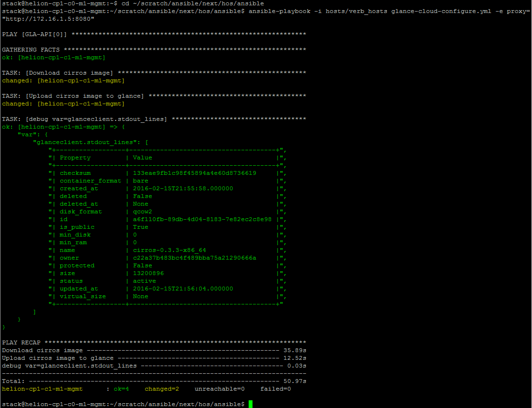532x408 pixels.
Task: Click the disk_format value qcow2
Action: pyautogui.click(x=142, y=211)
